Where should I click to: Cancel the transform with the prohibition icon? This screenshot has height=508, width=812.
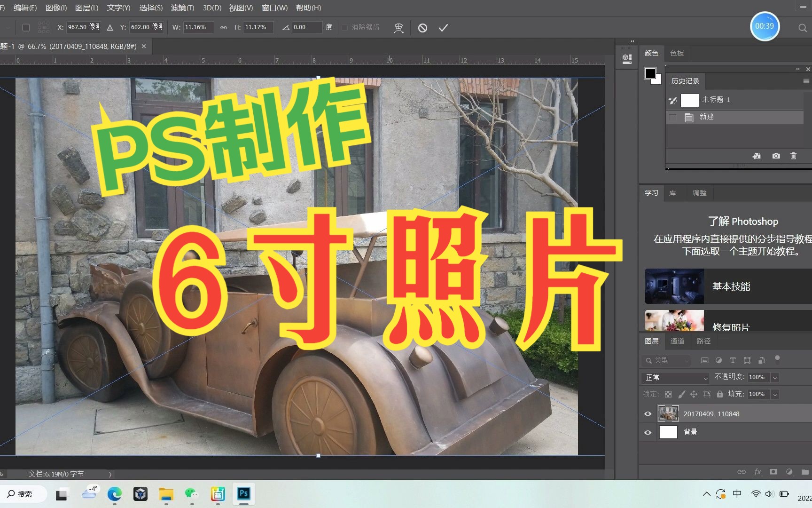pos(422,27)
